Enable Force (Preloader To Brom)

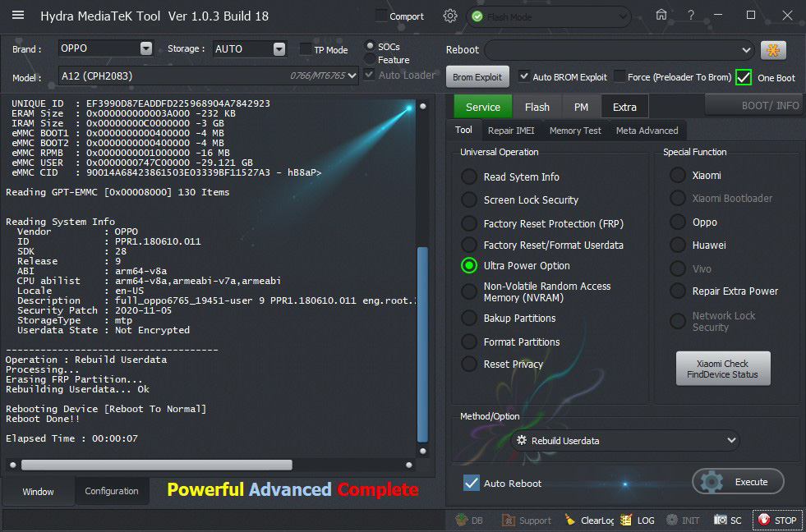[619, 76]
